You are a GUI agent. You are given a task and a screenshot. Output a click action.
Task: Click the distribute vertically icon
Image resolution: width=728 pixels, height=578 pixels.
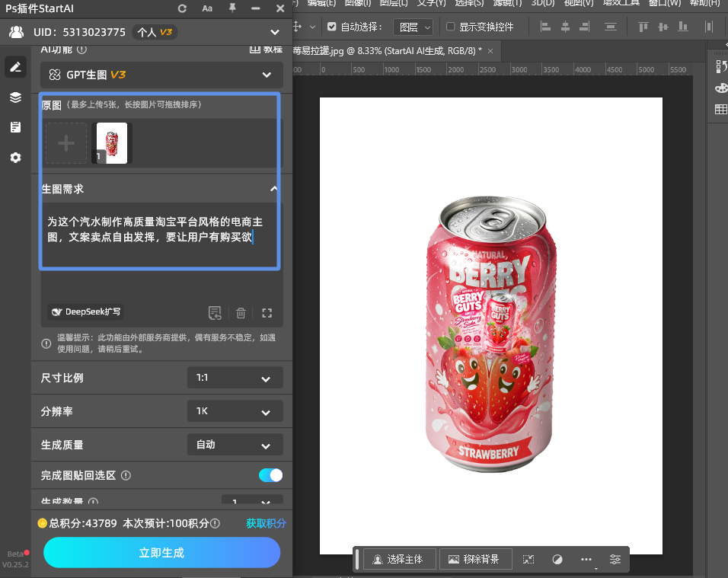pos(611,27)
